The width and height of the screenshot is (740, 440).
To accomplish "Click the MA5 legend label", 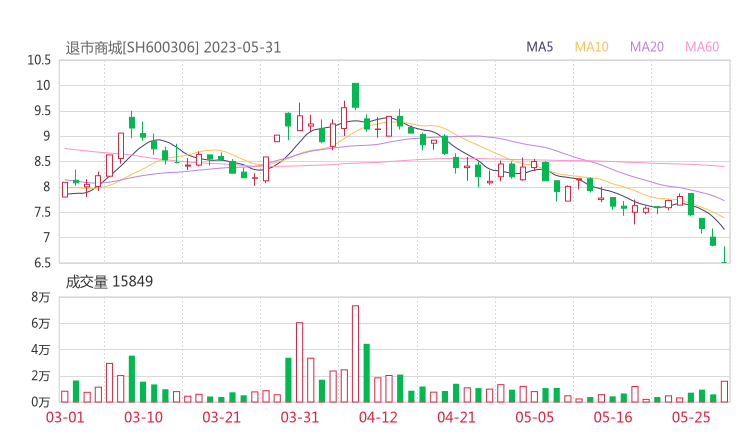I will click(539, 47).
